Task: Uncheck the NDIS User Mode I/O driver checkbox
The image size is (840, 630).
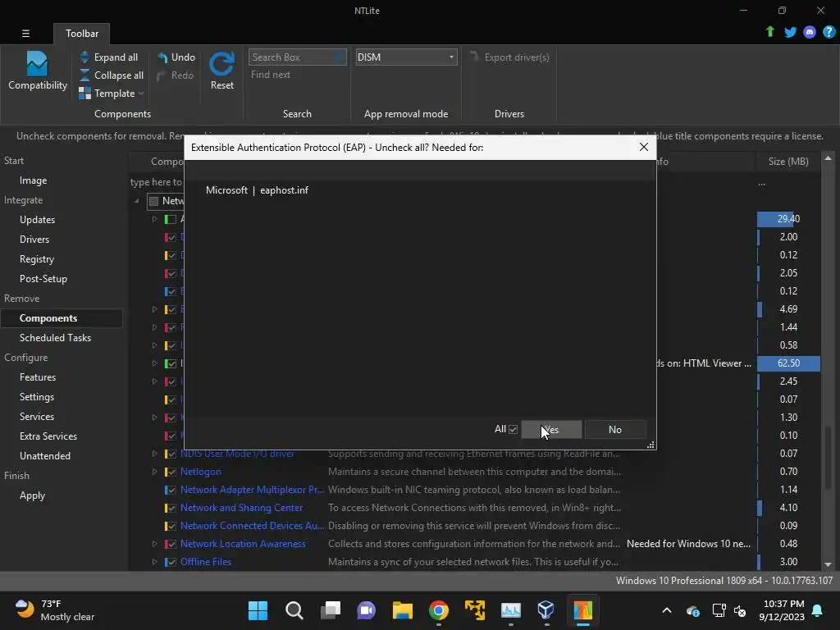Action: point(171,454)
